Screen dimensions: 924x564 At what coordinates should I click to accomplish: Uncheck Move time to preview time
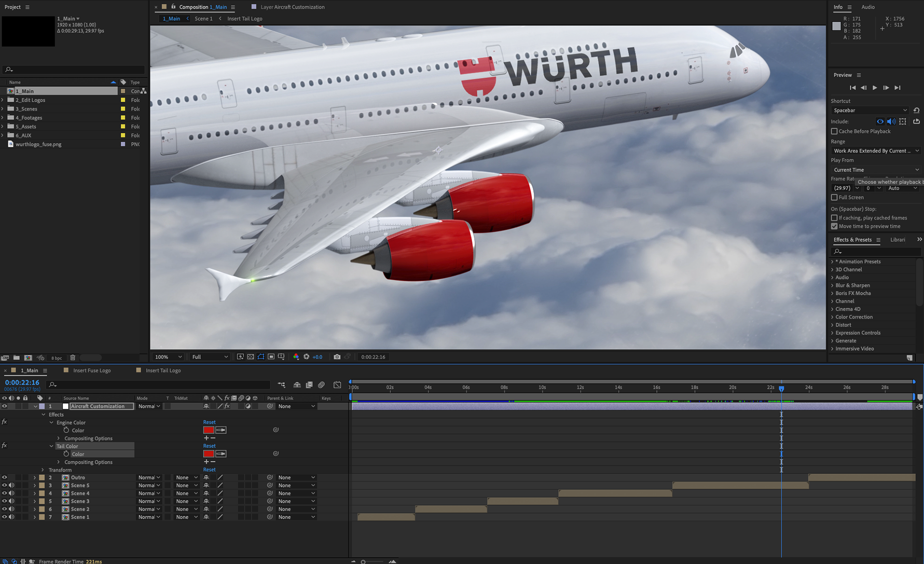(x=834, y=226)
